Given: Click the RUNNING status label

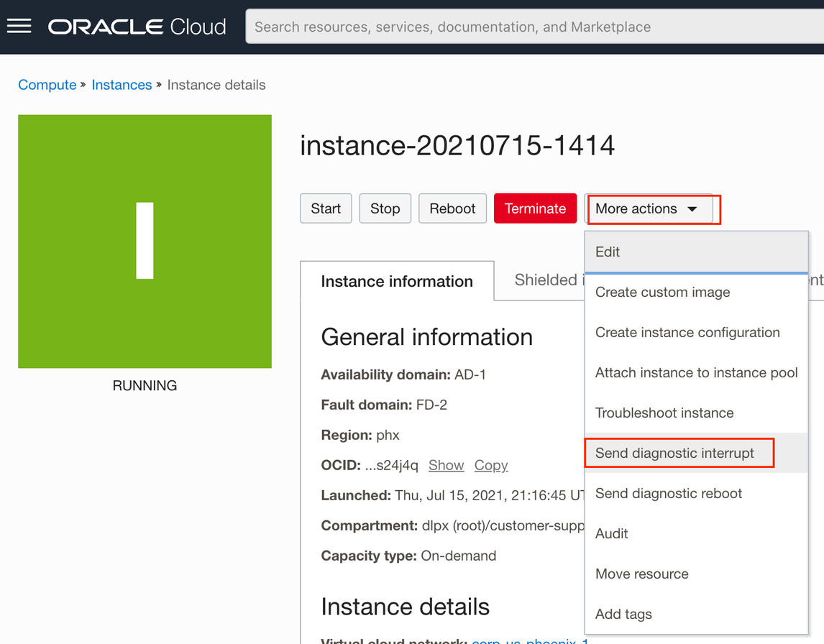Looking at the screenshot, I should pos(145,385).
